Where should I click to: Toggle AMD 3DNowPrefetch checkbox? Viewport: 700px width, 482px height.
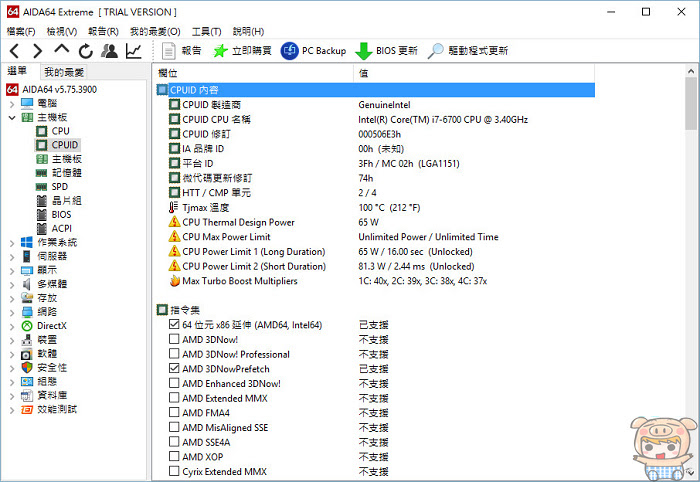174,368
